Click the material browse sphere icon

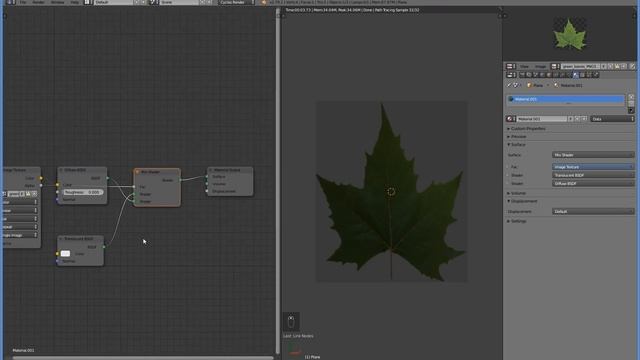[510, 119]
